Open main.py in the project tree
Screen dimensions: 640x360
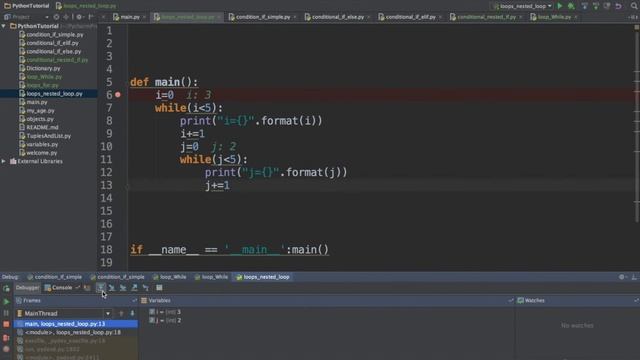(x=37, y=102)
